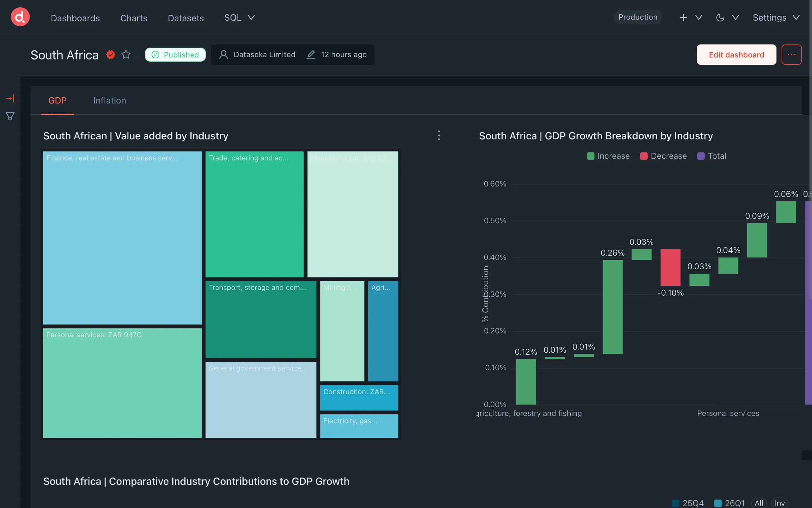Image resolution: width=812 pixels, height=508 pixels.
Task: Click the plus icon to create new
Action: (x=683, y=17)
